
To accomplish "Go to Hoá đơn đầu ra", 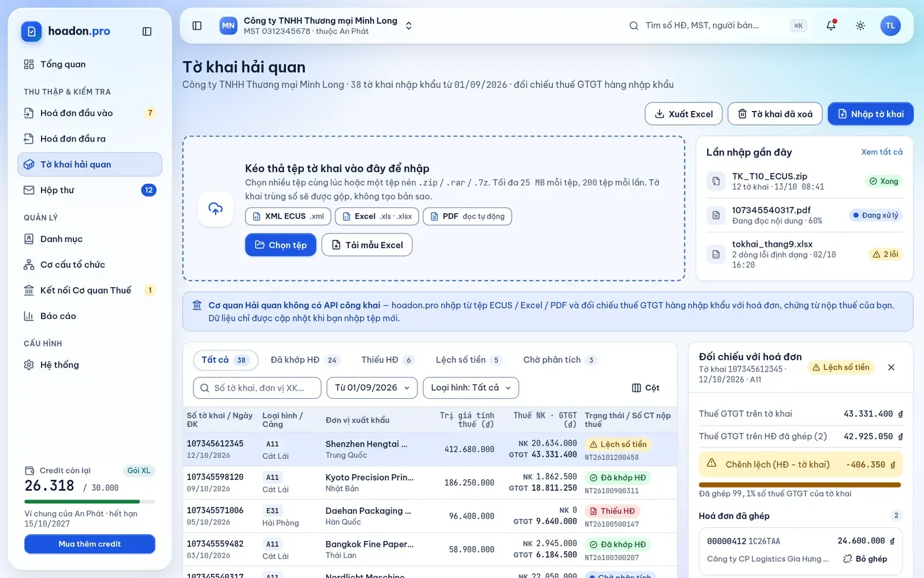I will click(x=90, y=139).
